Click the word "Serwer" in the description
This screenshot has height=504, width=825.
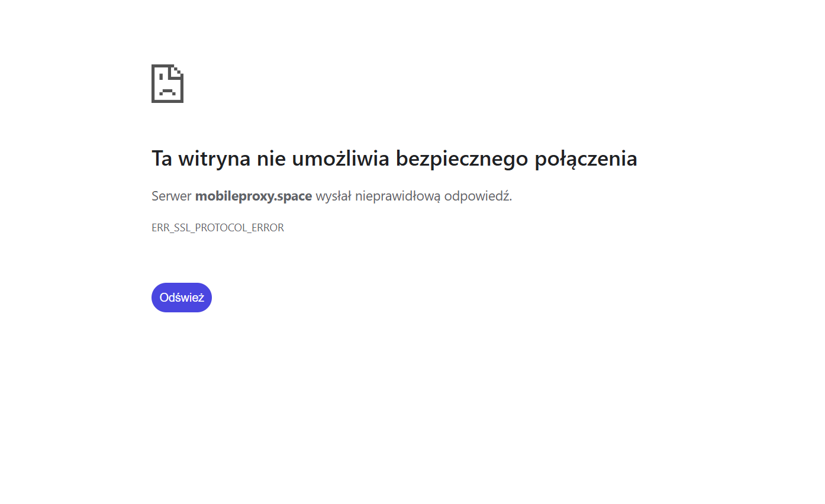[x=171, y=196]
